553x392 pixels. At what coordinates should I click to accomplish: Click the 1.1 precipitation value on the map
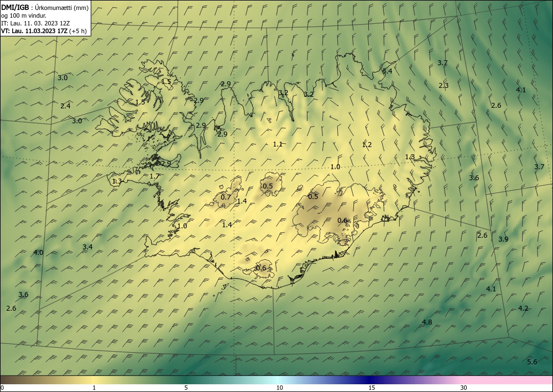[278, 144]
